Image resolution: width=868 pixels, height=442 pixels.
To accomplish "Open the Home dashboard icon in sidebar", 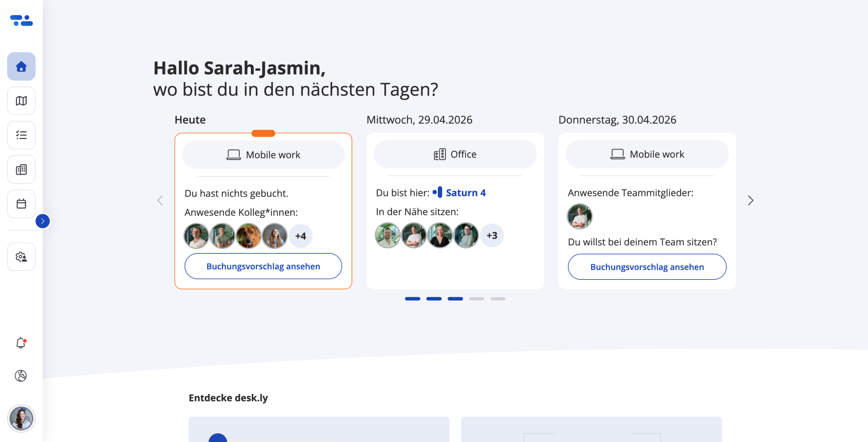I will click(21, 66).
